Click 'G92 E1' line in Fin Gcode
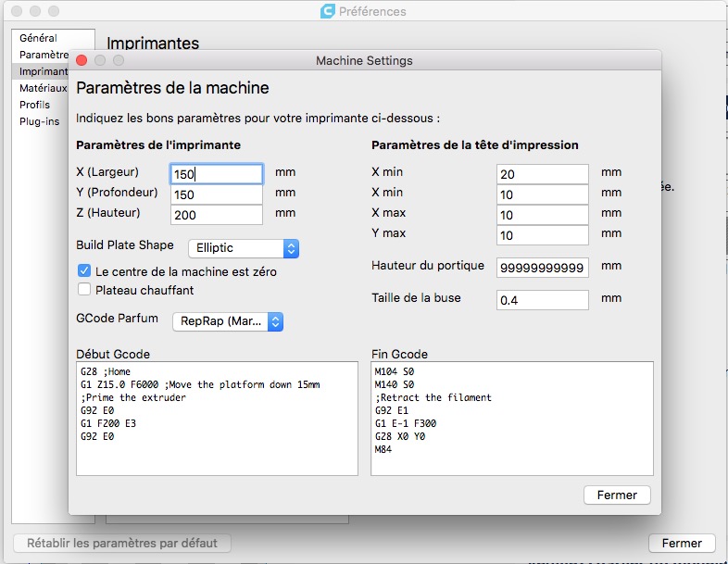Image resolution: width=728 pixels, height=564 pixels. click(x=392, y=410)
